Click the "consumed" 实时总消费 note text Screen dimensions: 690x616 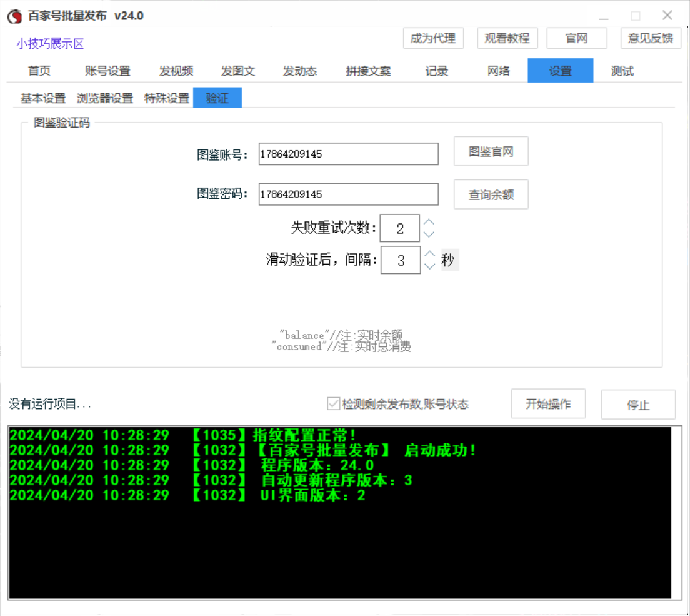point(341,346)
